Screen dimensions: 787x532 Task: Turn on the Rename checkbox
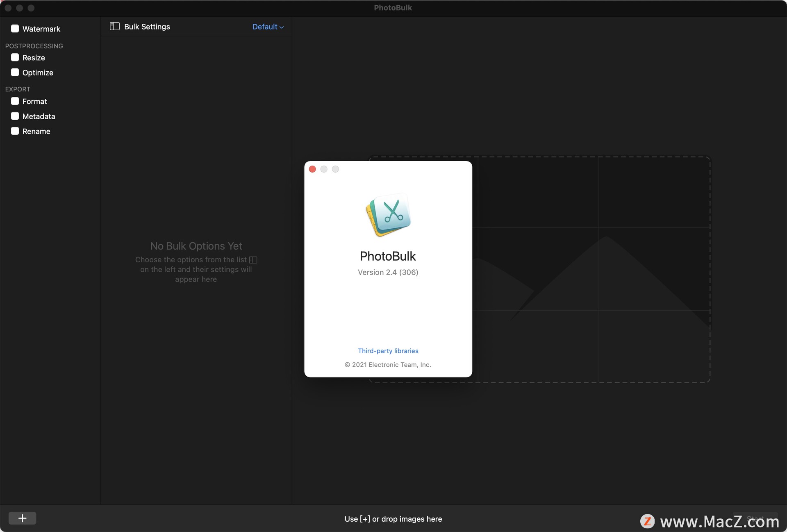tap(15, 131)
